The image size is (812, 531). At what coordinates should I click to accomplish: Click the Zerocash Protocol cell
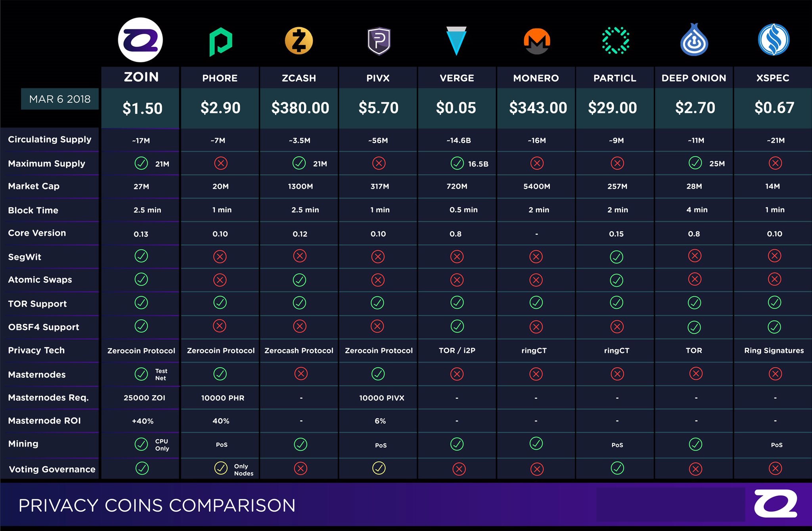click(299, 350)
